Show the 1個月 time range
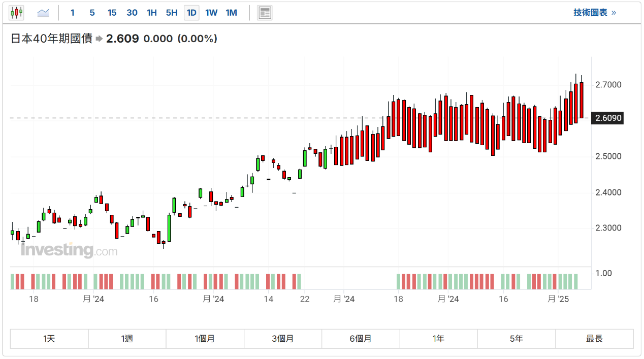Screen dimensions: 644x359 [205, 339]
